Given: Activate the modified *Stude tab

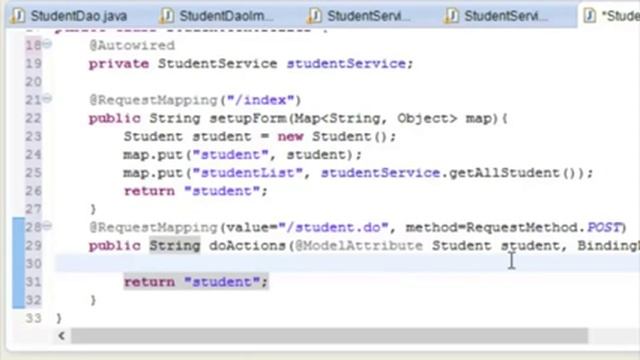Looking at the screenshot, I should click(x=610, y=16).
